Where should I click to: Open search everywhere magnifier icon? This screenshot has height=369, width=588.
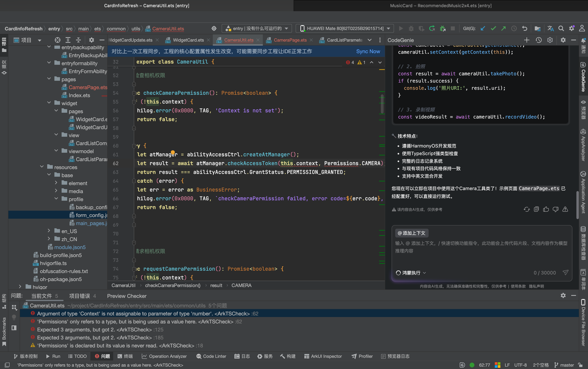[x=561, y=29]
